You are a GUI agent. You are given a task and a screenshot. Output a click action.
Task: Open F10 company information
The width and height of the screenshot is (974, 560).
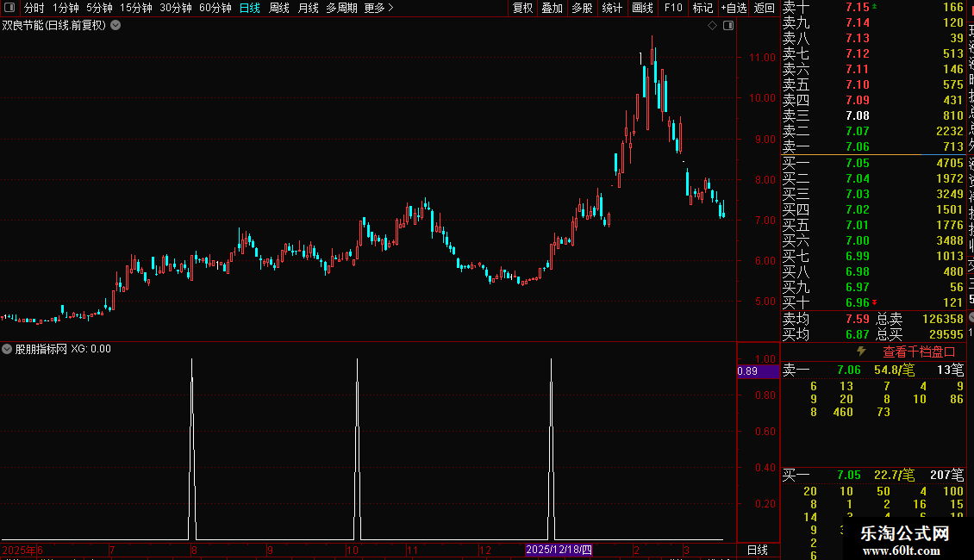[673, 8]
